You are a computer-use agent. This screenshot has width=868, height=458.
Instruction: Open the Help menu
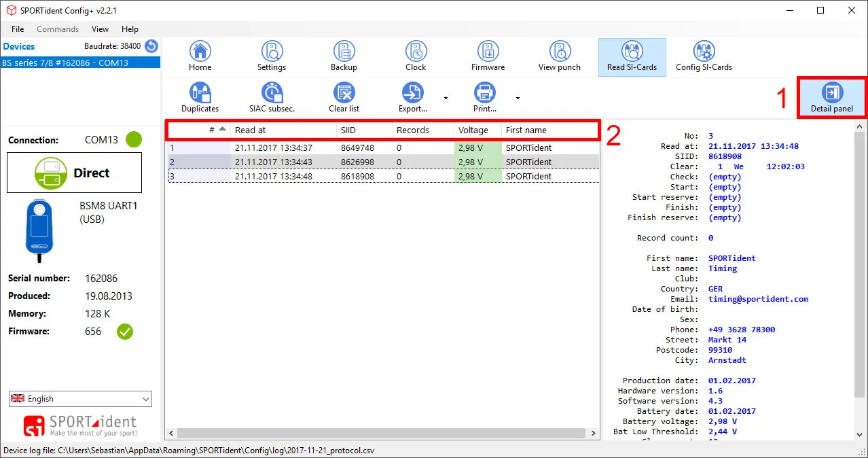click(130, 29)
